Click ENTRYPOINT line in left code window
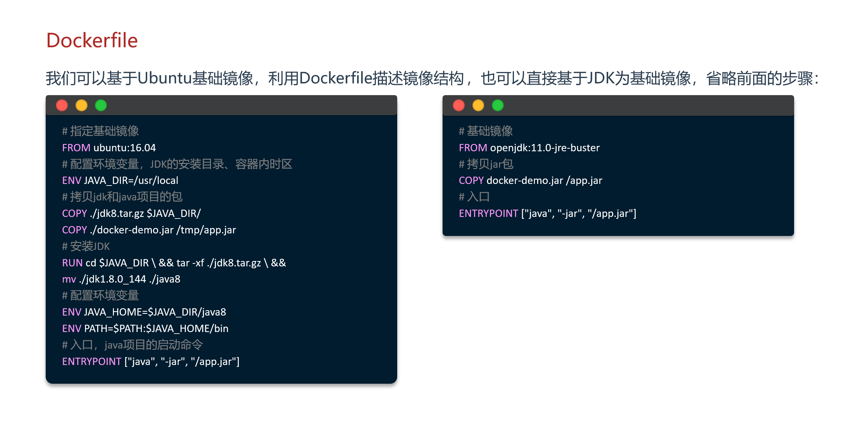Image resolution: width=868 pixels, height=424 pixels. 150,361
